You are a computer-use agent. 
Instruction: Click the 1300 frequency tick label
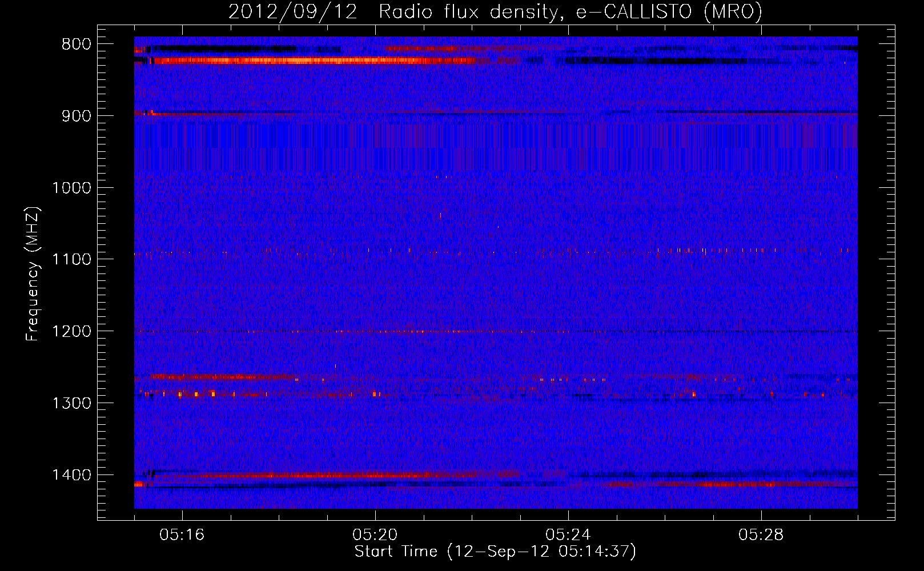(x=71, y=403)
